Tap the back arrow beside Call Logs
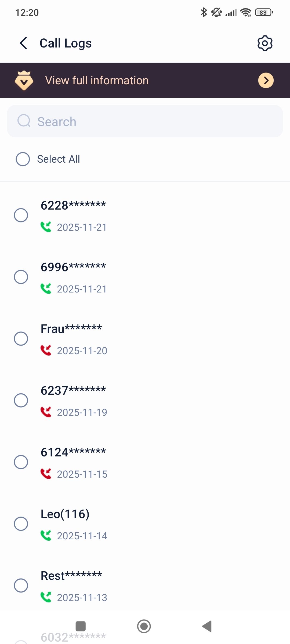The image size is (290, 644). pos(24,43)
